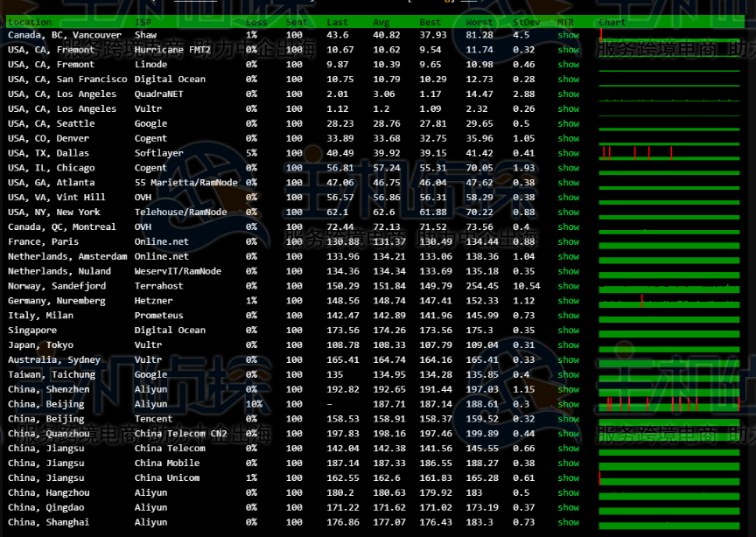
Task: Click the latency chart for Beijing Aliyun
Action: pyautogui.click(x=669, y=404)
